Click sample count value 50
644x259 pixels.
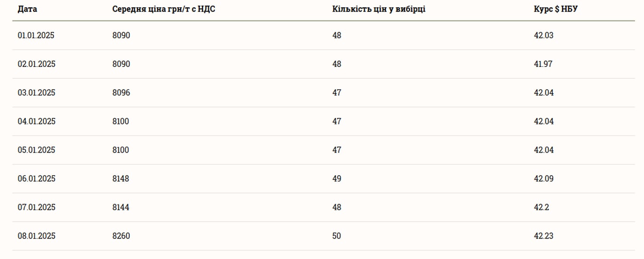click(x=337, y=236)
